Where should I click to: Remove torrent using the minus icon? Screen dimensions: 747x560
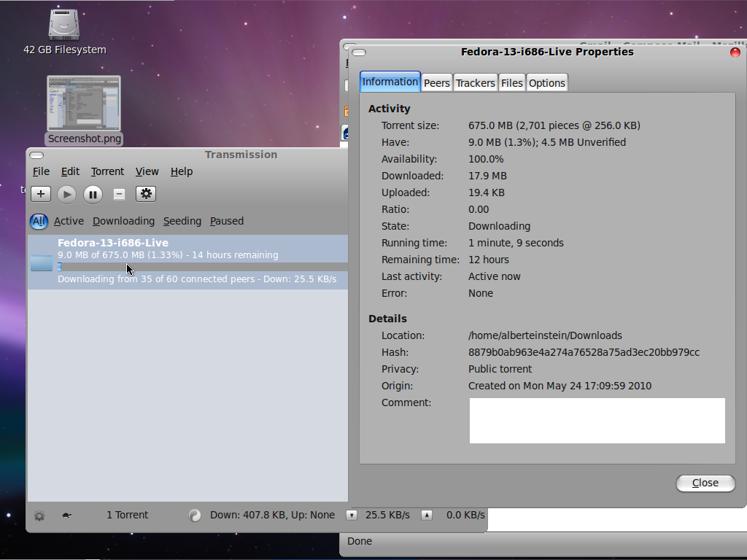click(x=119, y=194)
